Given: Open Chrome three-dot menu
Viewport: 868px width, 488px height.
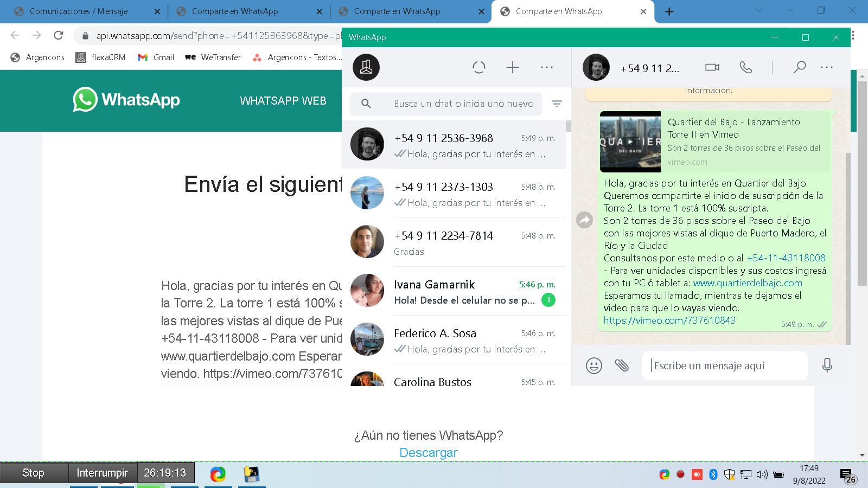Looking at the screenshot, I should (x=853, y=35).
